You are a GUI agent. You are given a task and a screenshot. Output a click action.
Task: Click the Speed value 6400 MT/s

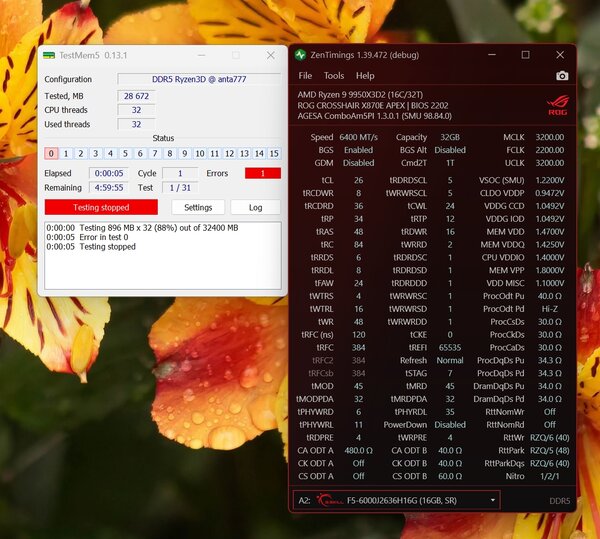(359, 137)
